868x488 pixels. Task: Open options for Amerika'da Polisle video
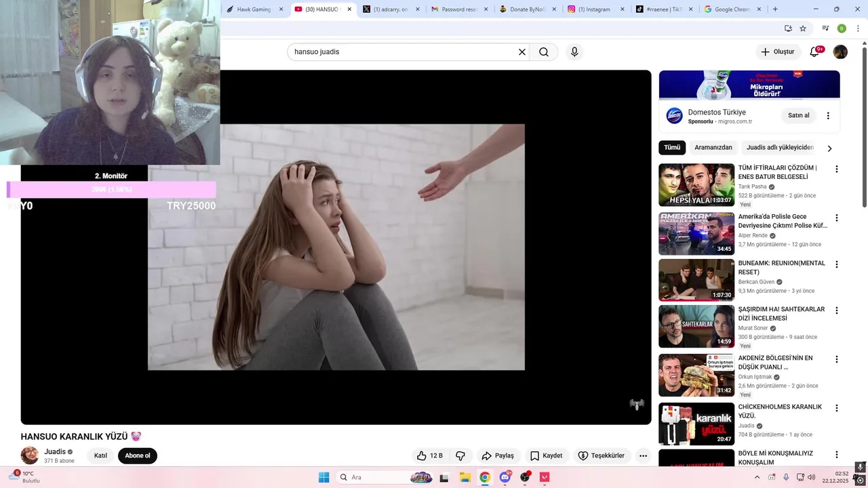coord(837,218)
